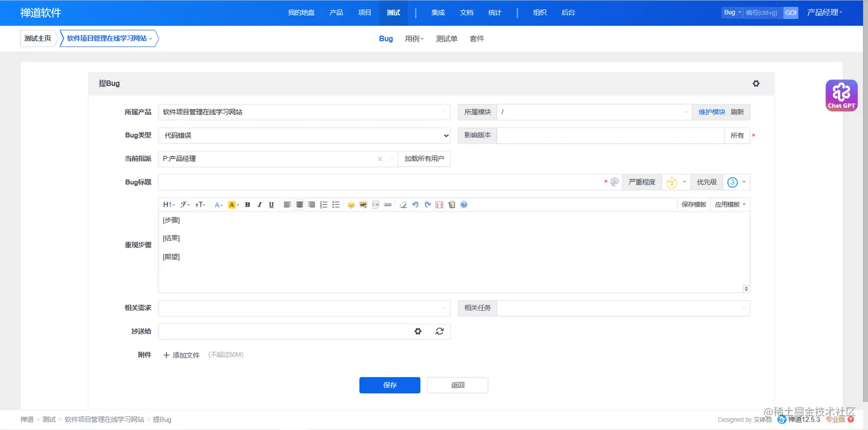Viewport: 868px width, 430px height.
Task: Open the 文档 top menu
Action: (x=467, y=13)
